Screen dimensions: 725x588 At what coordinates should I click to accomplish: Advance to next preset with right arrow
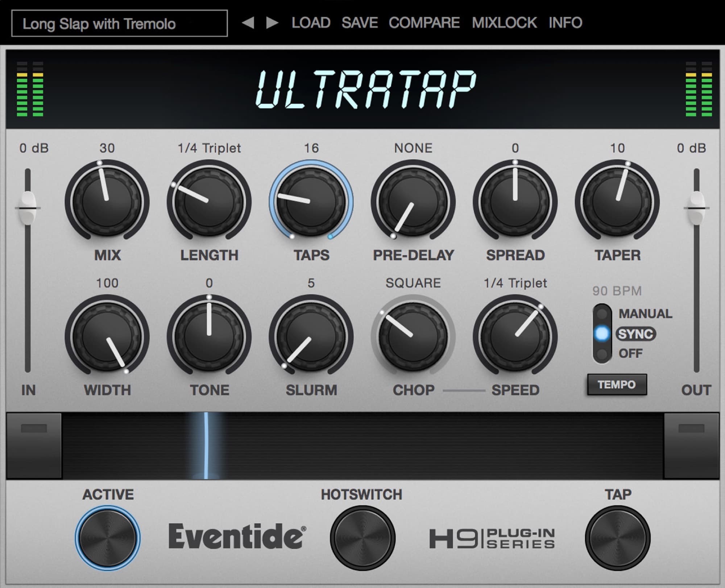(x=270, y=22)
